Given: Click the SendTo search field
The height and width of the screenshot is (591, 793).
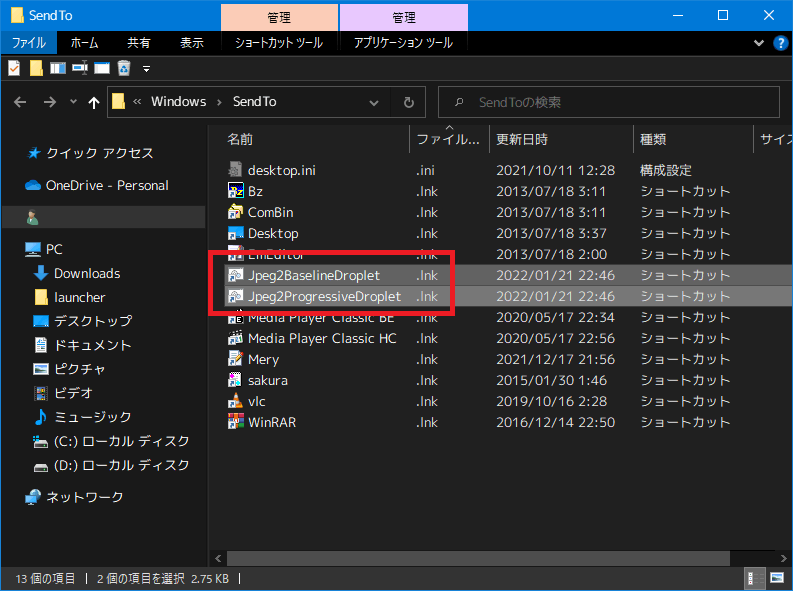Looking at the screenshot, I should click(x=608, y=102).
